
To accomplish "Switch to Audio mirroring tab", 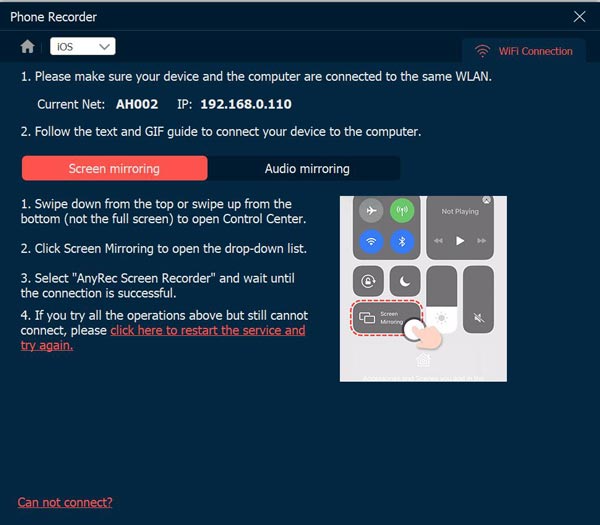I will tap(307, 168).
